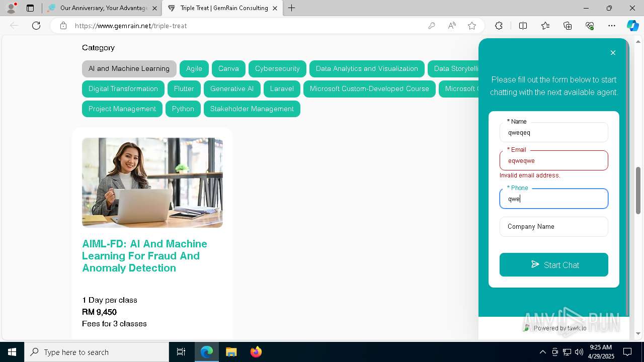Viewport: 644px width, 362px height.
Task: Open the password key icon in address bar
Action: 432,26
